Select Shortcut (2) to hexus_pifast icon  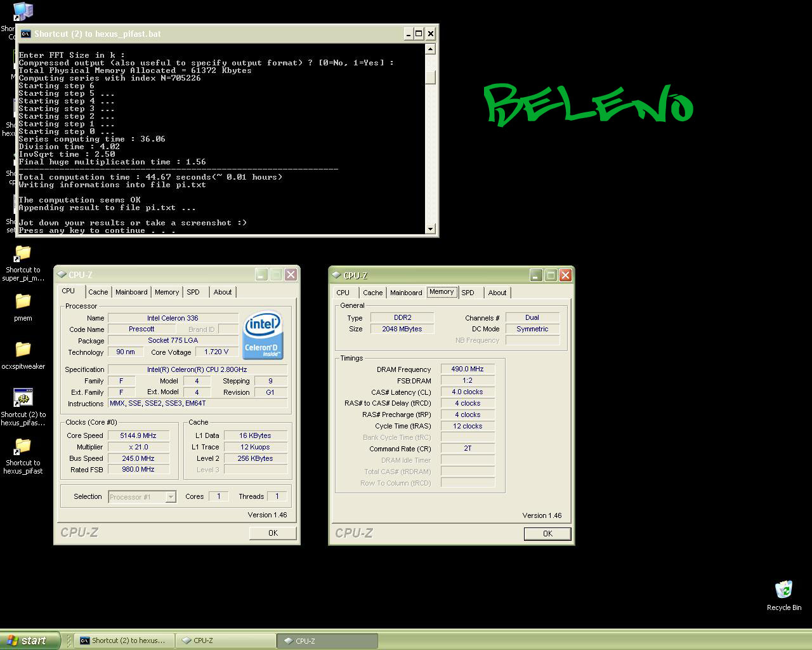(x=23, y=398)
